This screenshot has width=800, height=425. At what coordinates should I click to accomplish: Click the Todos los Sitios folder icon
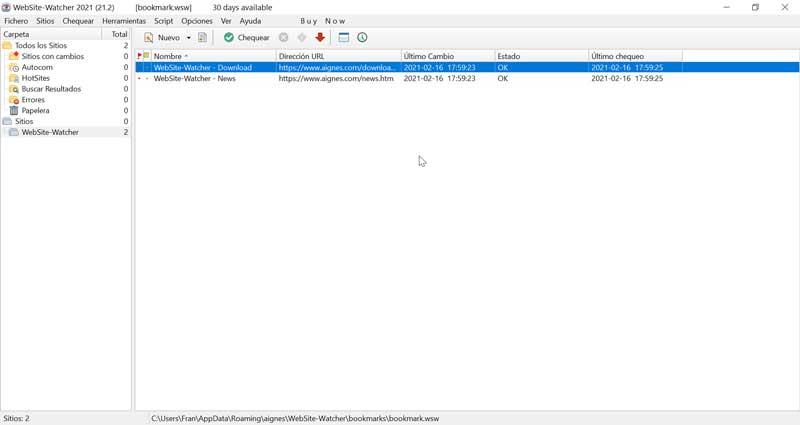tap(7, 45)
